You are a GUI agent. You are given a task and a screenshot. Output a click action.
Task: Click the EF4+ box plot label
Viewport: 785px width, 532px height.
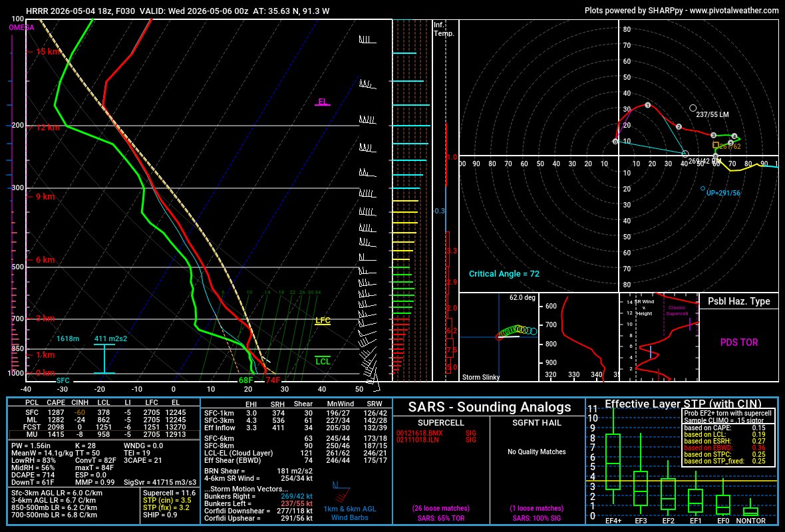pos(613,521)
